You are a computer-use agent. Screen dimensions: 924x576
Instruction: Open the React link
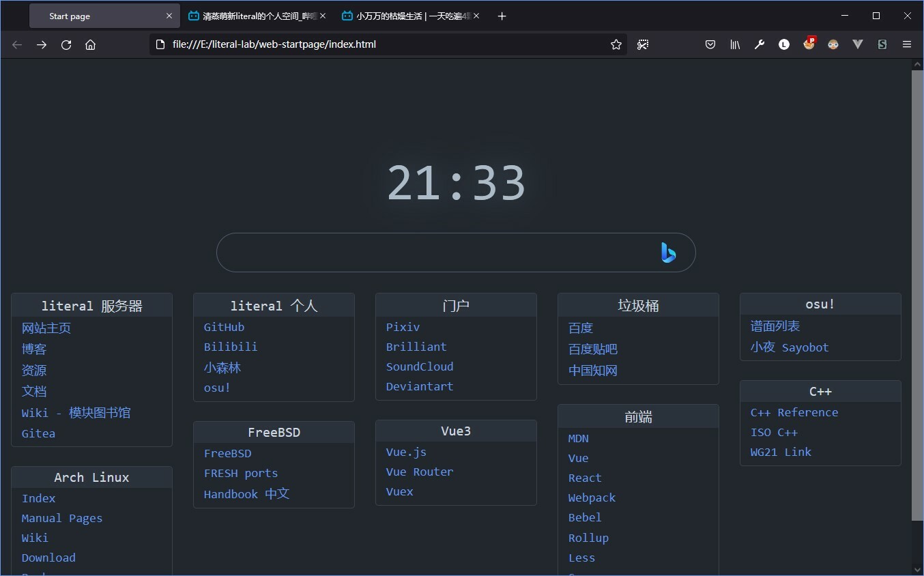(585, 478)
